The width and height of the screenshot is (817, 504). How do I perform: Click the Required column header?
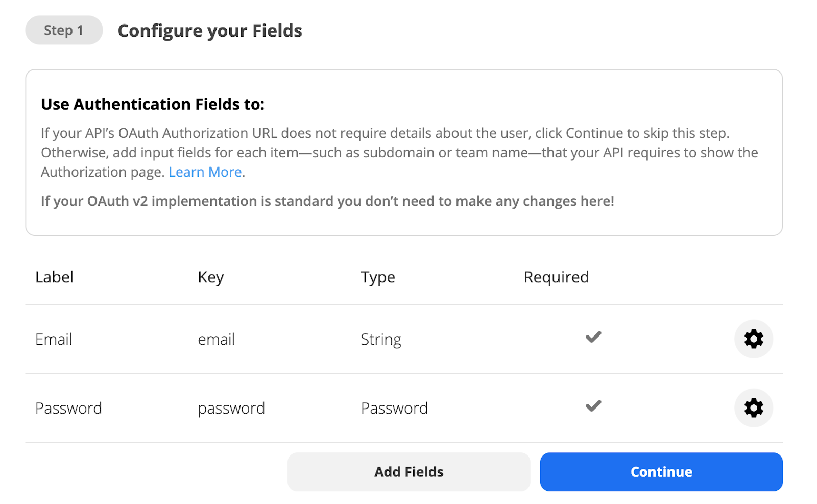556,277
